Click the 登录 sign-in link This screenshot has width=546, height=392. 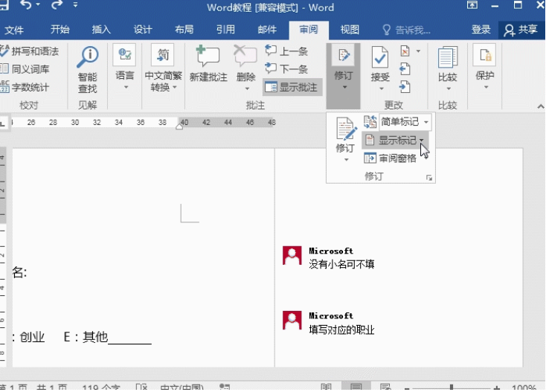click(x=481, y=30)
